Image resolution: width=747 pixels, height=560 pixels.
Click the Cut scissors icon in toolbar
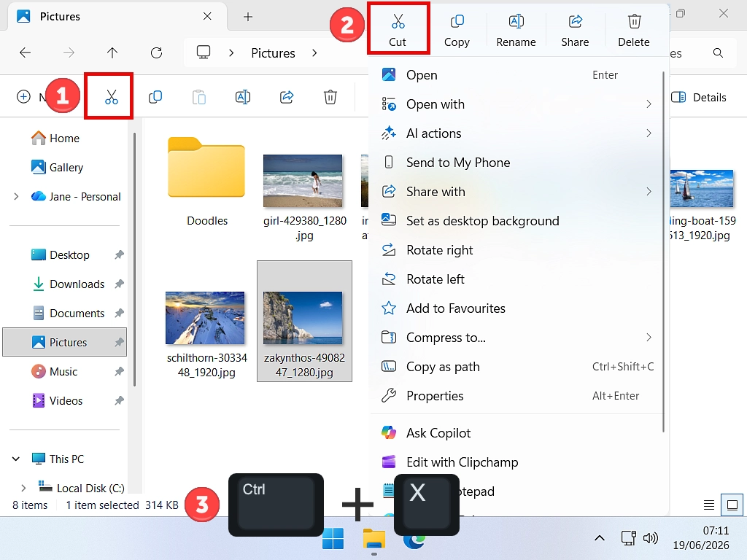click(111, 97)
